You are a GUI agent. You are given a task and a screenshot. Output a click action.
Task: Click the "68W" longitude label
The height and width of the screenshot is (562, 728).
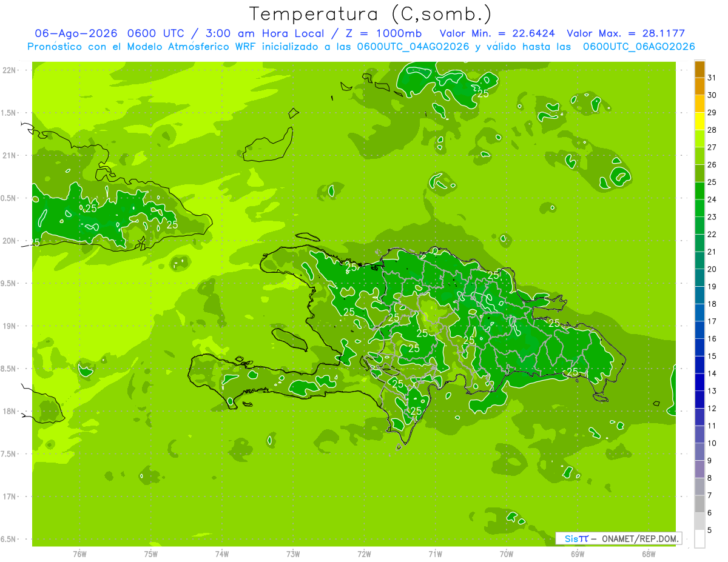[649, 554]
